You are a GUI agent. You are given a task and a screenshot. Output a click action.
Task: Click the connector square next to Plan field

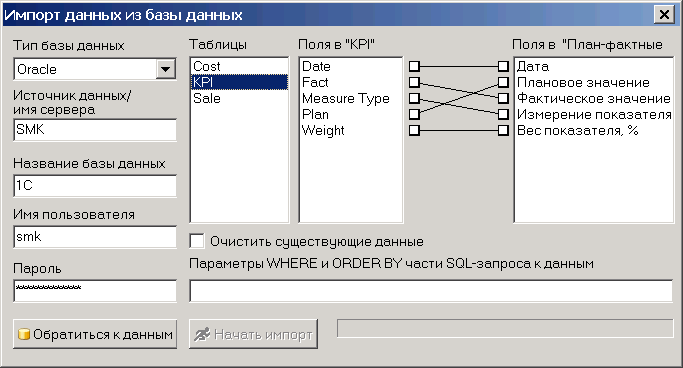(x=414, y=114)
